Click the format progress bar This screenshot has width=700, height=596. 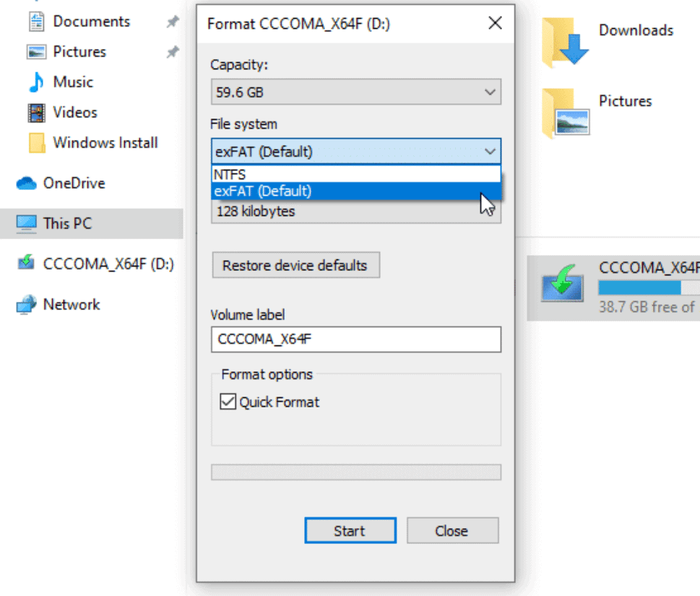click(x=356, y=472)
